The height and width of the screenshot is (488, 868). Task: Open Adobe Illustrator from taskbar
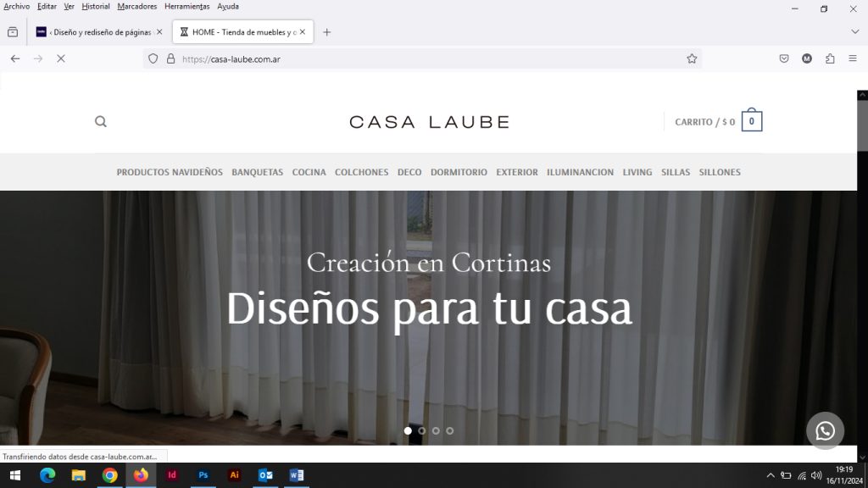coord(234,475)
